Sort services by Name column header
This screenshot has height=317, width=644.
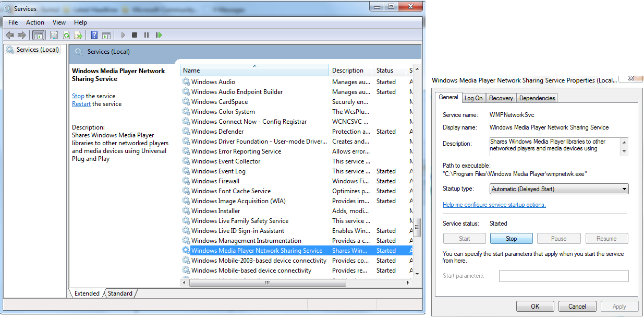[x=254, y=71]
